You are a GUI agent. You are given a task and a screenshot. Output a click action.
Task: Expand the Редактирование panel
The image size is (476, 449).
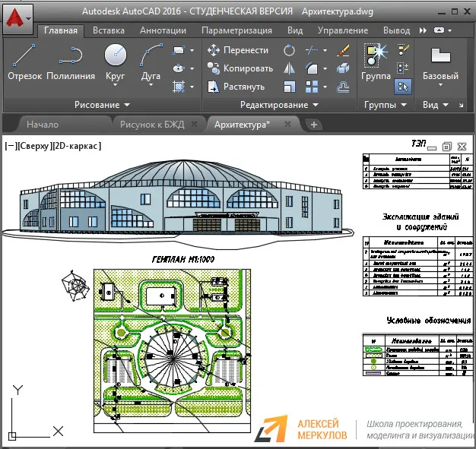pos(279,105)
